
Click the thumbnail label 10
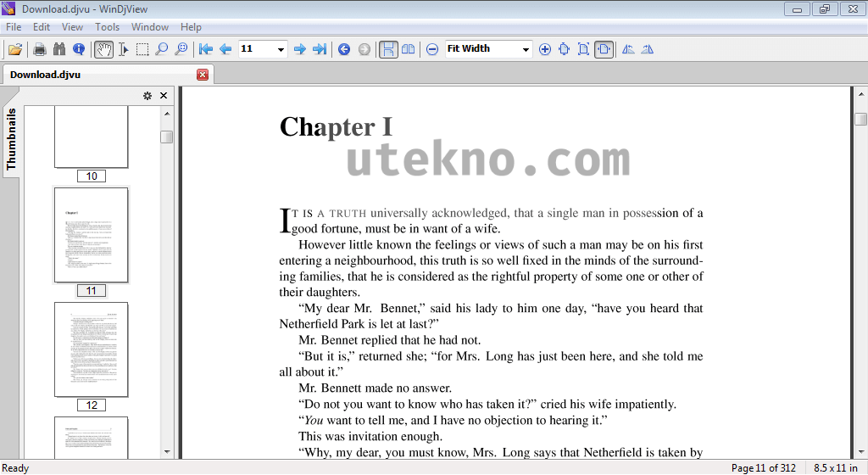(92, 176)
